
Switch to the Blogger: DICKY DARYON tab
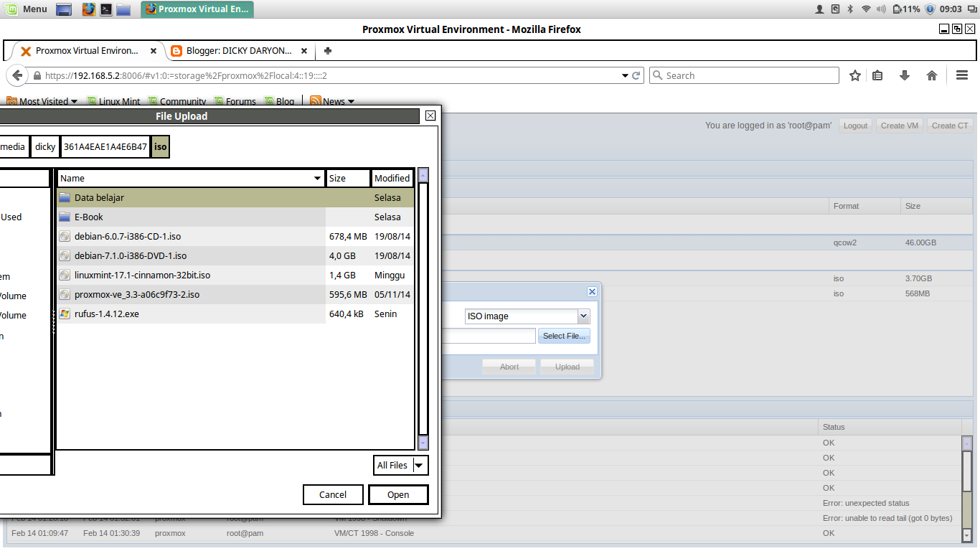[239, 51]
